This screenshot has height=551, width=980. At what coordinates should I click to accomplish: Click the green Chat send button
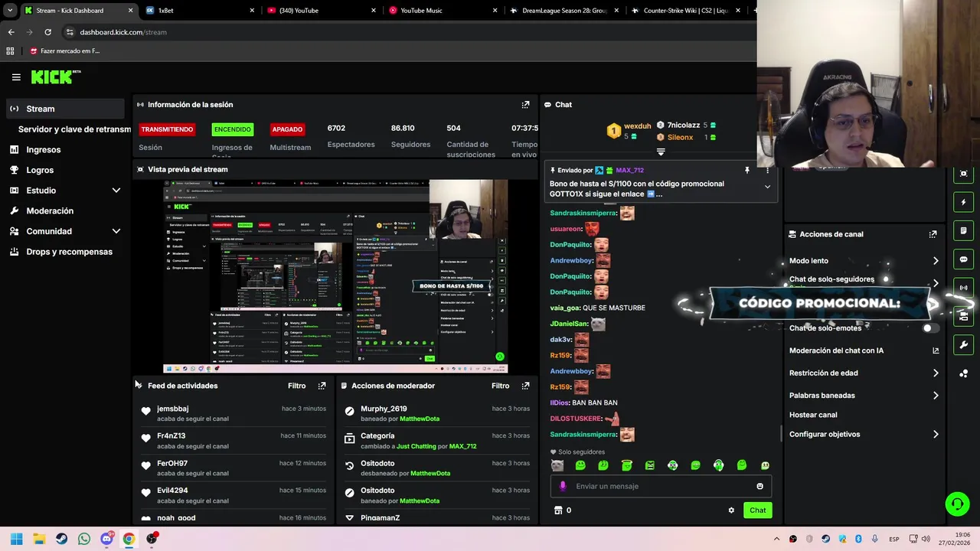click(x=757, y=510)
